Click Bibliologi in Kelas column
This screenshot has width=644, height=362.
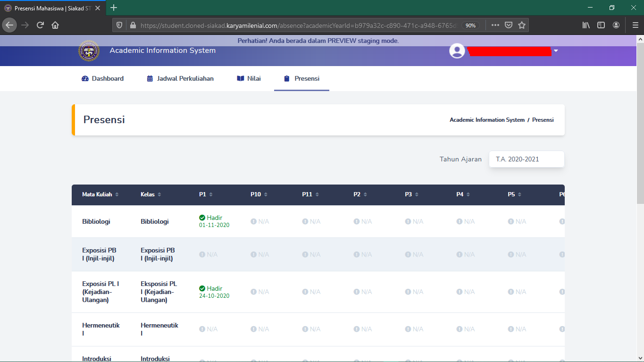pos(155,221)
